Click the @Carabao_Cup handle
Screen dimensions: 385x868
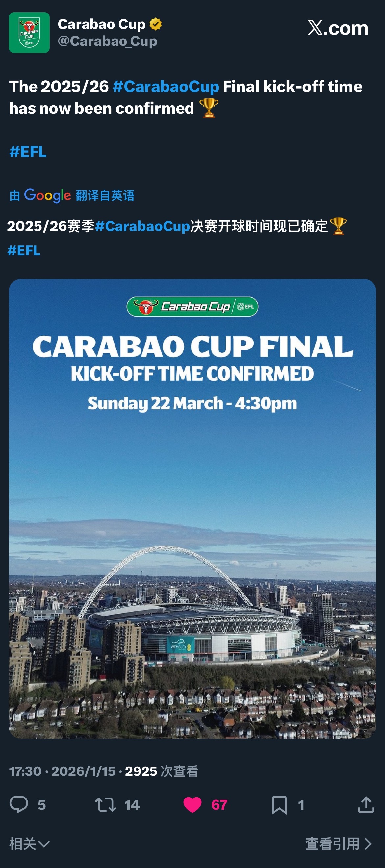pyautogui.click(x=107, y=41)
